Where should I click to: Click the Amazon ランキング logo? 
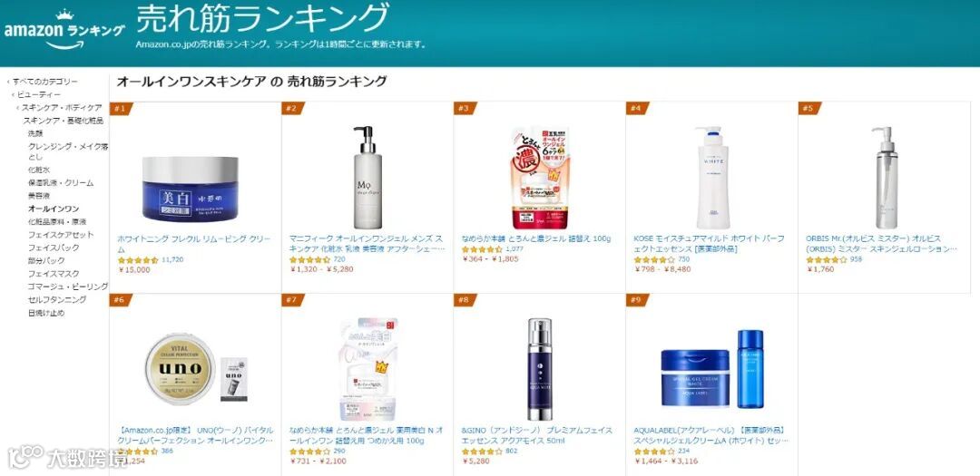pyautogui.click(x=64, y=30)
